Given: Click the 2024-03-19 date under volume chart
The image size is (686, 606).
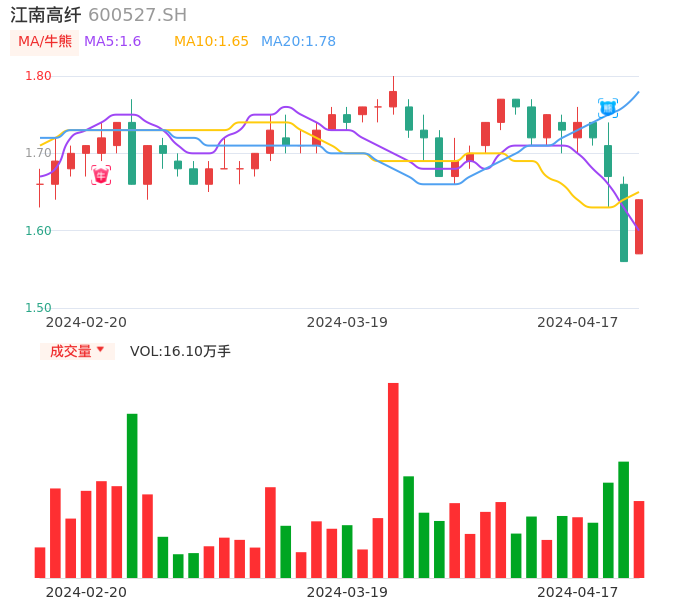Looking at the screenshot, I should pyautogui.click(x=347, y=592).
